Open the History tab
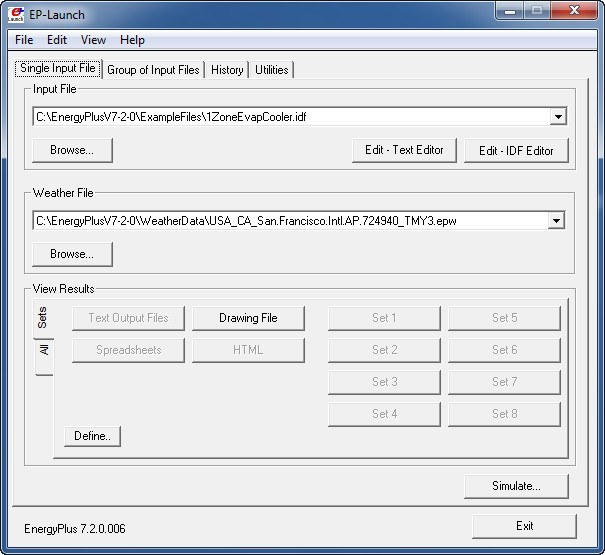 [x=227, y=70]
